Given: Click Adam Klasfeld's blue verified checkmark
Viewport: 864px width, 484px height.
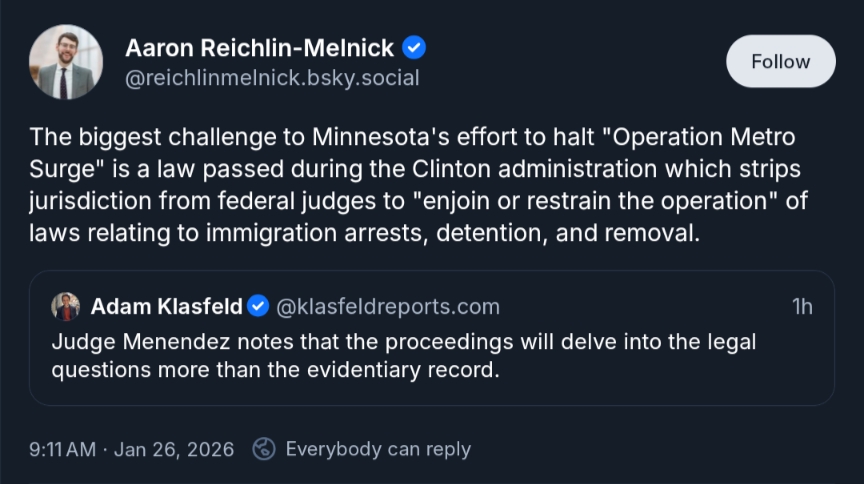Looking at the screenshot, I should (x=258, y=305).
